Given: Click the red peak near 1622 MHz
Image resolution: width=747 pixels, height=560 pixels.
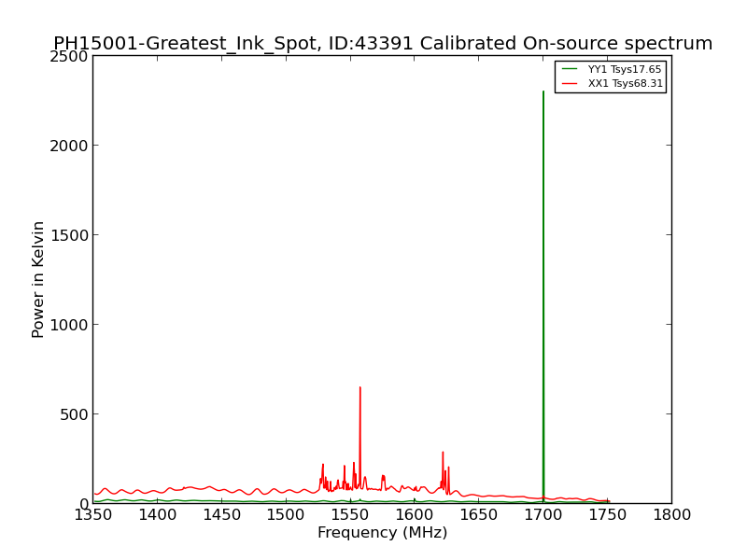Looking at the screenshot, I should tap(443, 471).
